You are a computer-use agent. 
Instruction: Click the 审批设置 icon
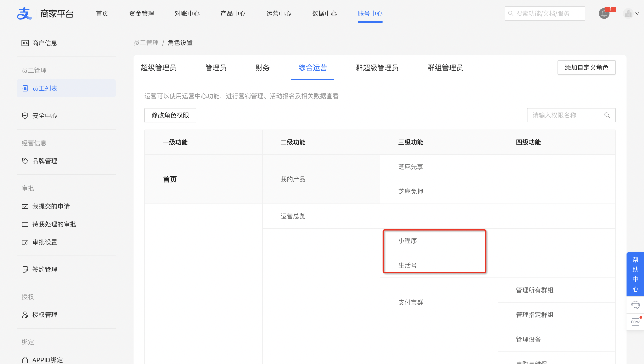[x=25, y=242]
